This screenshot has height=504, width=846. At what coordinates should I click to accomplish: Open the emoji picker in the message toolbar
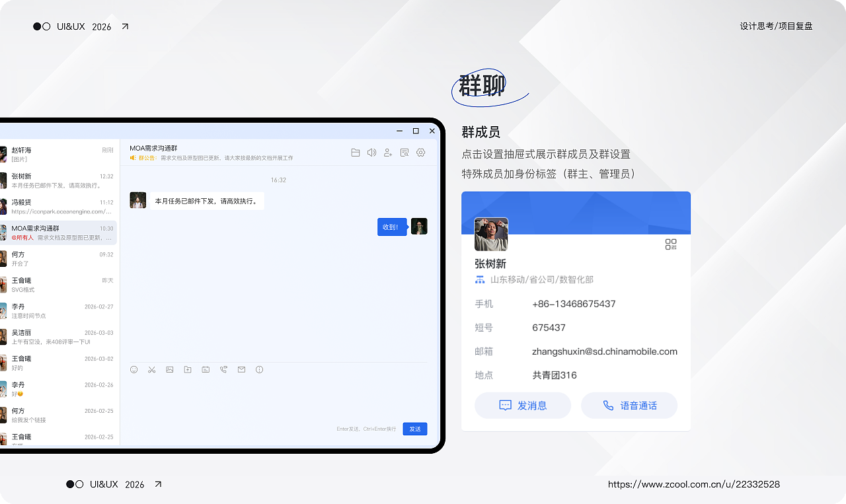point(134,369)
